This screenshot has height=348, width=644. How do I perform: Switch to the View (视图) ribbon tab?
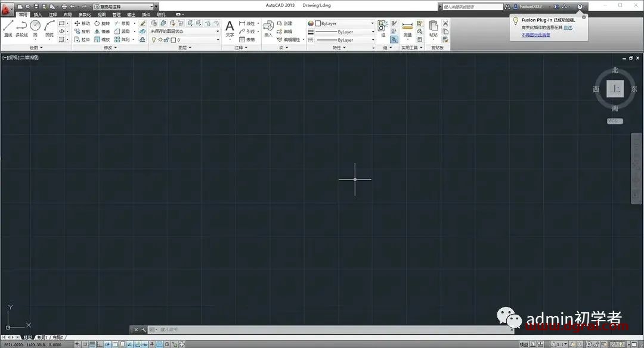[x=101, y=14]
